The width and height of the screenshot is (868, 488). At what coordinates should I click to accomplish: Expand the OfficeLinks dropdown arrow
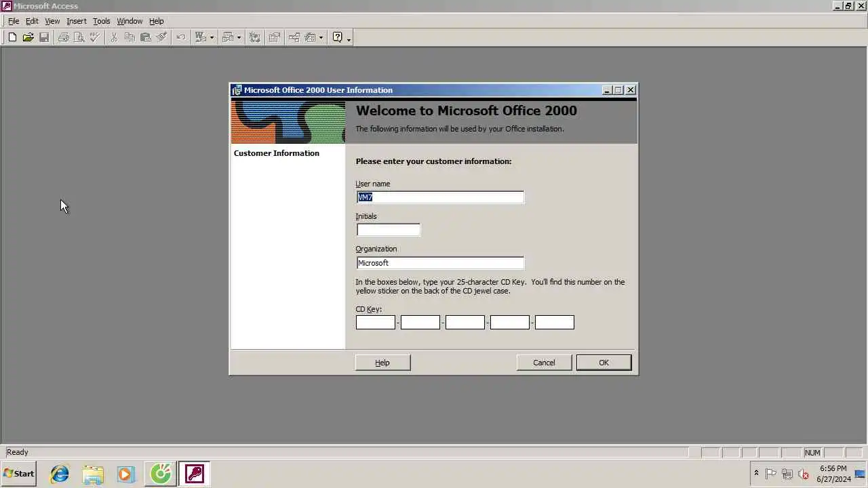(x=212, y=37)
